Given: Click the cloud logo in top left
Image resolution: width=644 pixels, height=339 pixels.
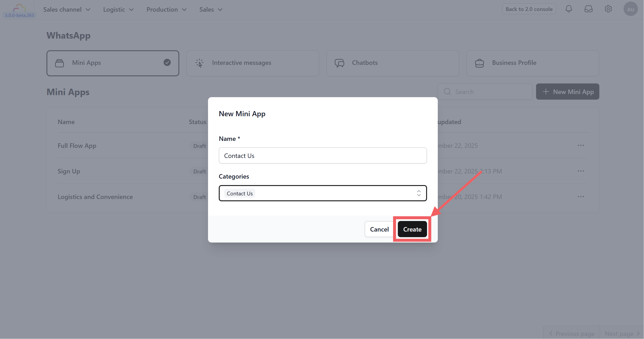Looking at the screenshot, I should pyautogui.click(x=19, y=8).
